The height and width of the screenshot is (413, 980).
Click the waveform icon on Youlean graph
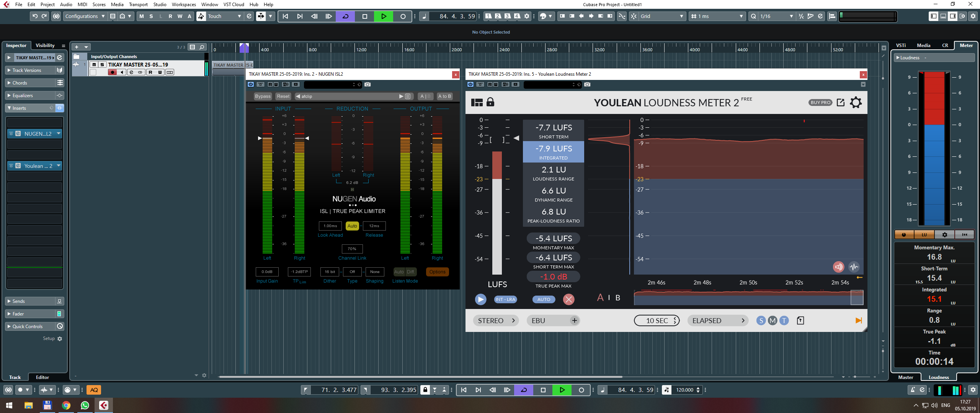click(854, 267)
